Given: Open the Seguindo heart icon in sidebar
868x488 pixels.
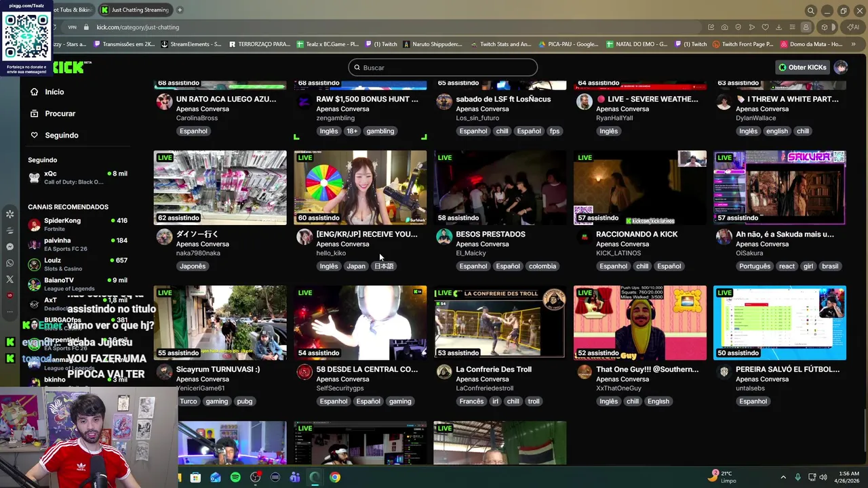Looking at the screenshot, I should pos(35,136).
